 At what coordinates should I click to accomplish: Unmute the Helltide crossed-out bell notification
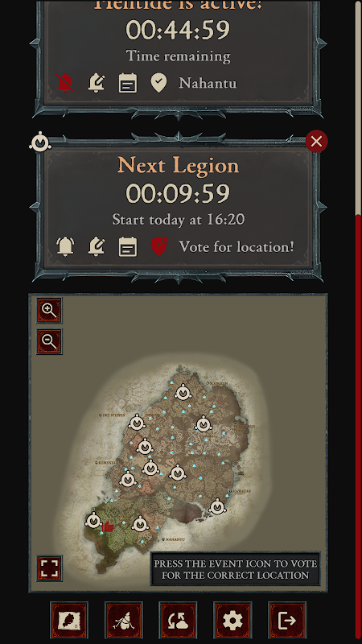tap(65, 83)
